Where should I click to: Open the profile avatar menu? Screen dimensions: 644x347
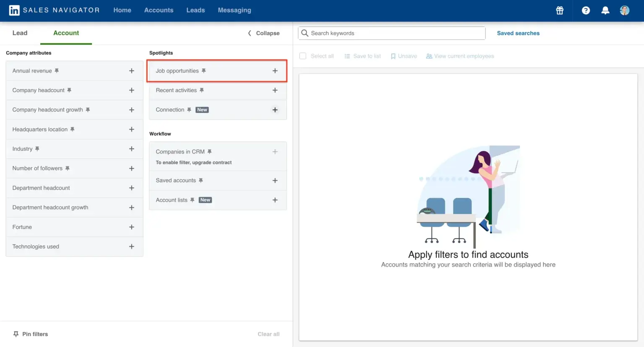pyautogui.click(x=624, y=10)
